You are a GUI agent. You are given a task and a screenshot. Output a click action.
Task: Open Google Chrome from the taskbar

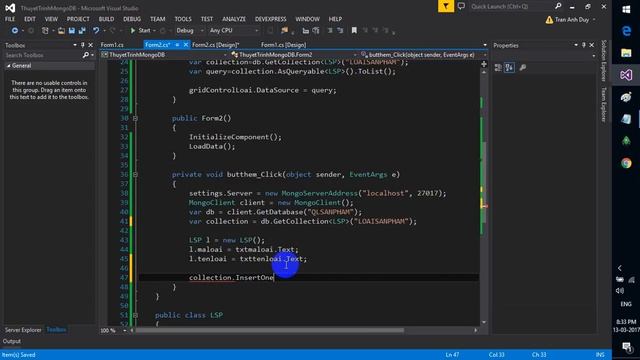(626, 163)
